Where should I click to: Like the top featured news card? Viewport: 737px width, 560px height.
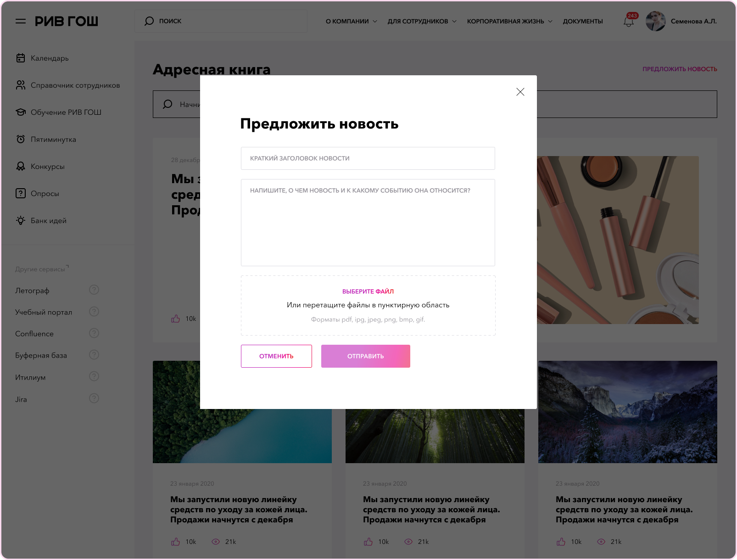(176, 319)
